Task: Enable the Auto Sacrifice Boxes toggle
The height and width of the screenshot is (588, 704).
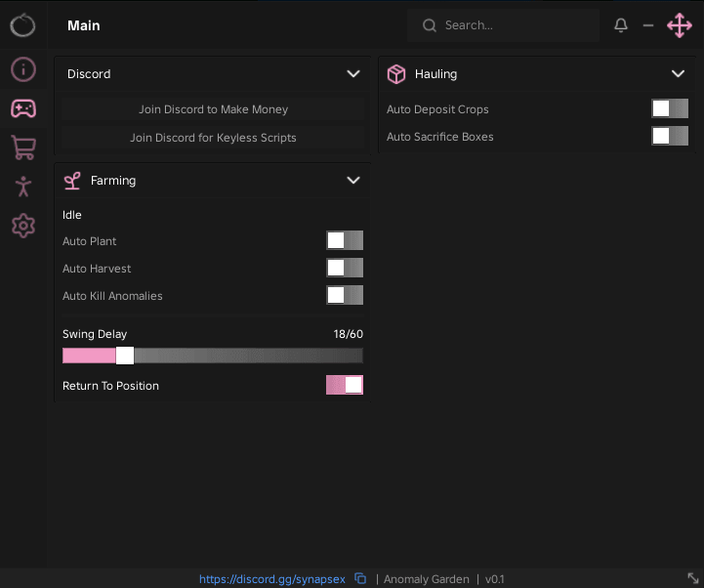Action: point(670,136)
